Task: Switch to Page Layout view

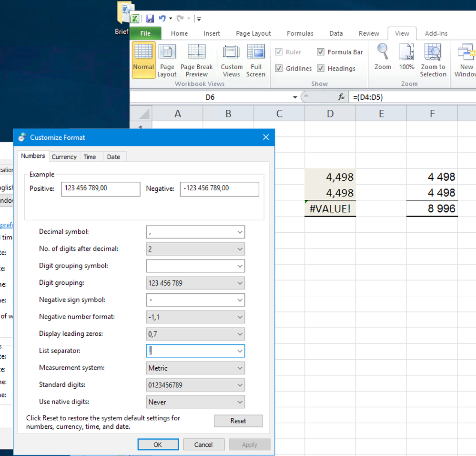Action: pyautogui.click(x=167, y=61)
